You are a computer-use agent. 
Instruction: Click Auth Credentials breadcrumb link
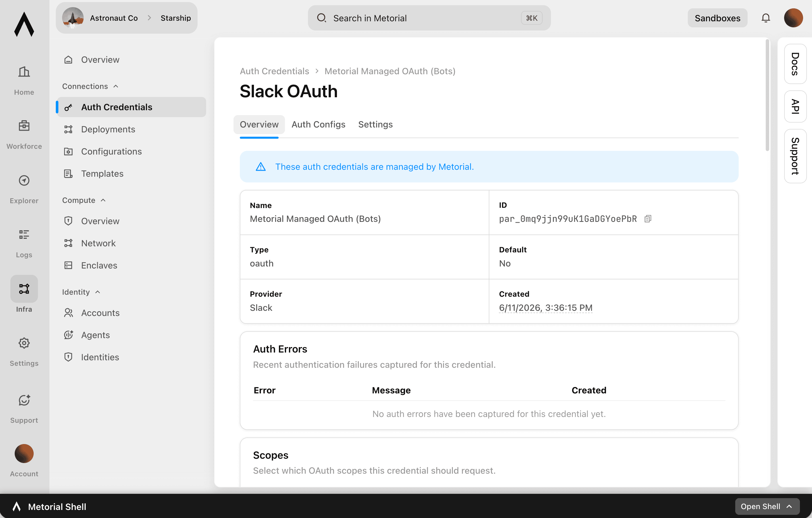[274, 71]
